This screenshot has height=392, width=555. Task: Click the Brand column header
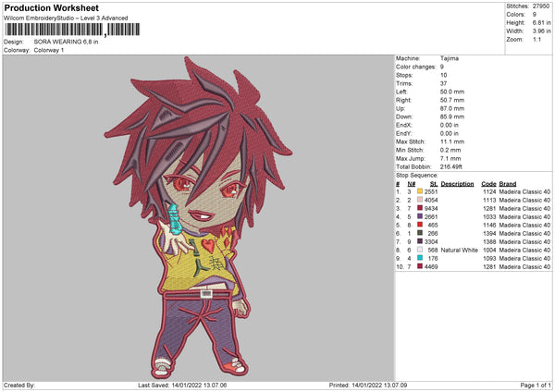coord(508,184)
